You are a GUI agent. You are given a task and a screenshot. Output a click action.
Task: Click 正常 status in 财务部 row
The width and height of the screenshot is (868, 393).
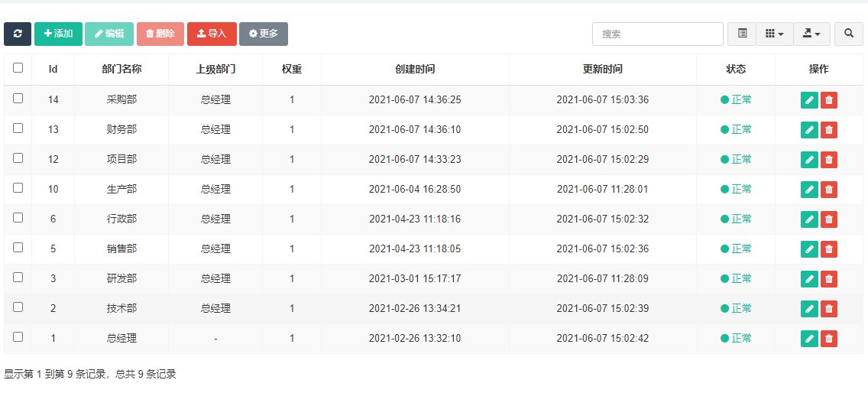pyautogui.click(x=736, y=130)
